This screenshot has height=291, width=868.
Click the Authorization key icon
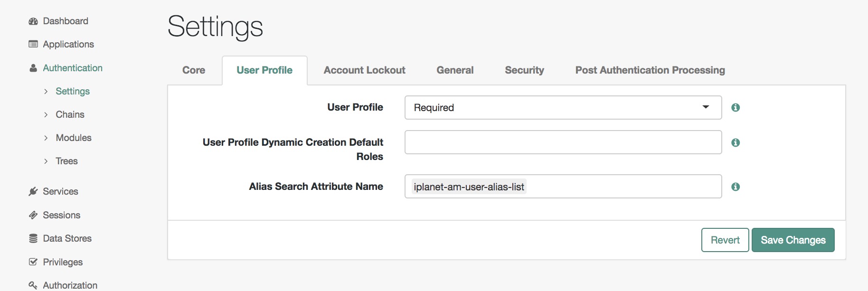[x=33, y=285]
